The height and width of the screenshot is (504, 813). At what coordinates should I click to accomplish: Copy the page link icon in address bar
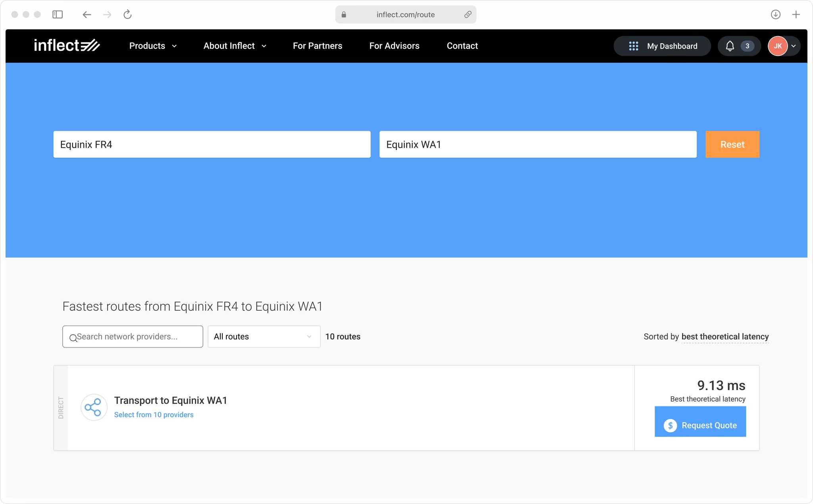pyautogui.click(x=468, y=15)
